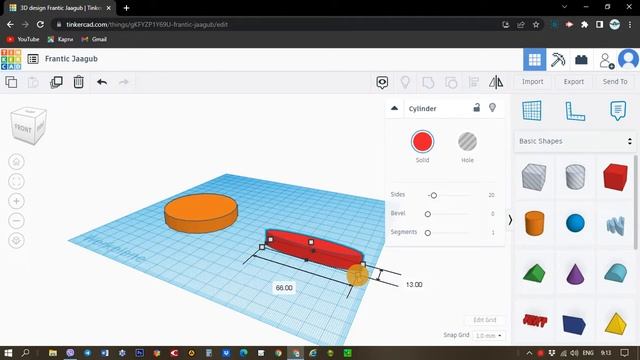
Task: Open the YouTube bookmark
Action: (23, 39)
